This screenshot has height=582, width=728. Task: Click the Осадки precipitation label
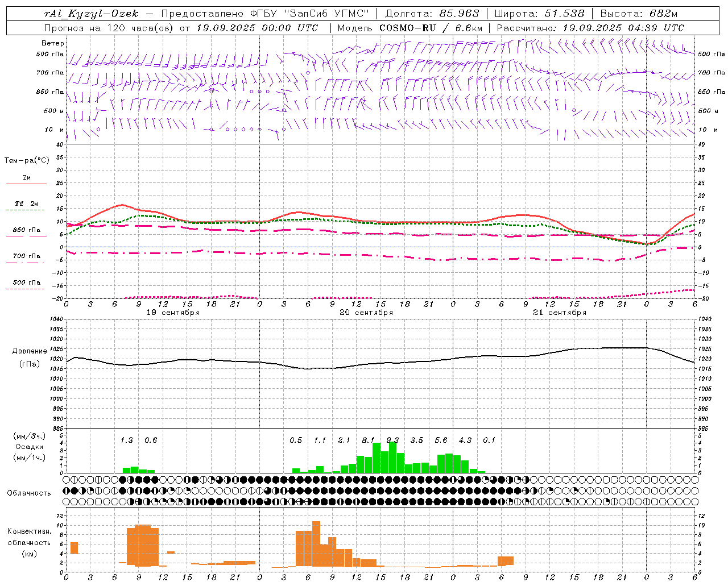pos(30,447)
